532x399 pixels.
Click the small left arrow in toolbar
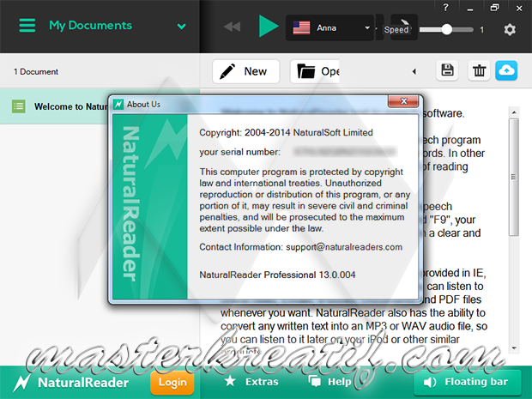414,71
